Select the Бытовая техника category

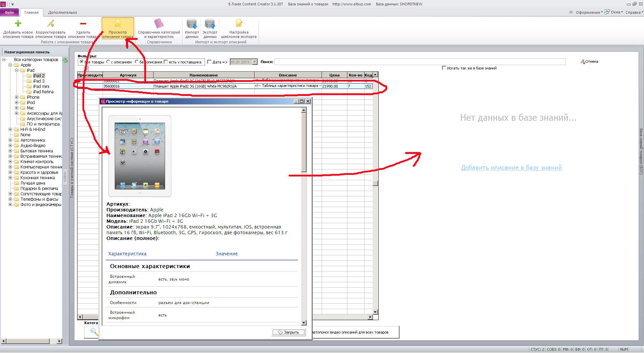(37, 151)
